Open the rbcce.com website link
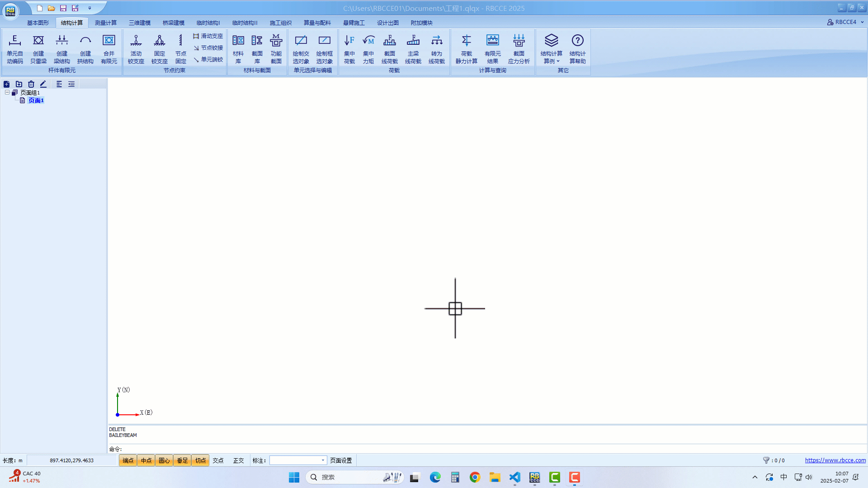868x488 pixels. point(835,460)
